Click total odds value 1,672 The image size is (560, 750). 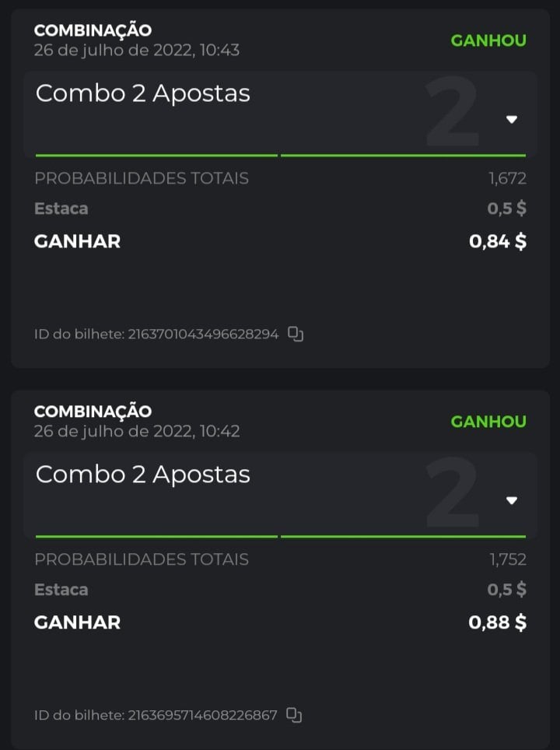coord(507,179)
